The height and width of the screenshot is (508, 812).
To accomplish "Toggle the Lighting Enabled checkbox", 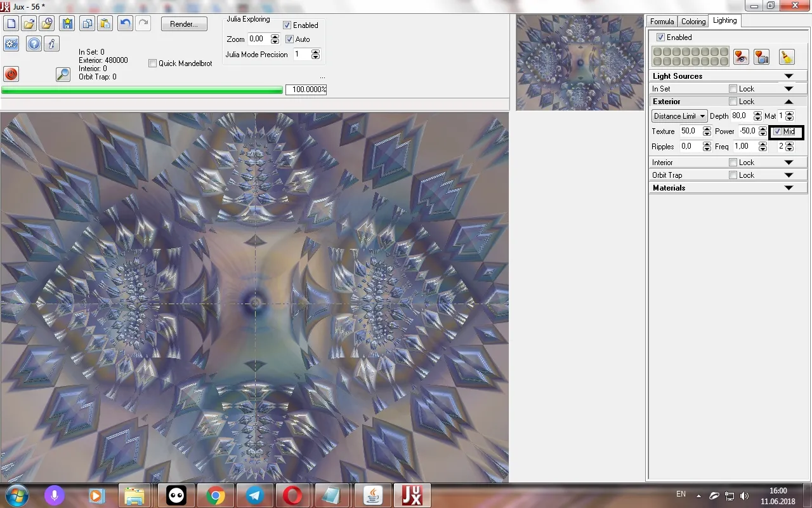I will pos(661,37).
